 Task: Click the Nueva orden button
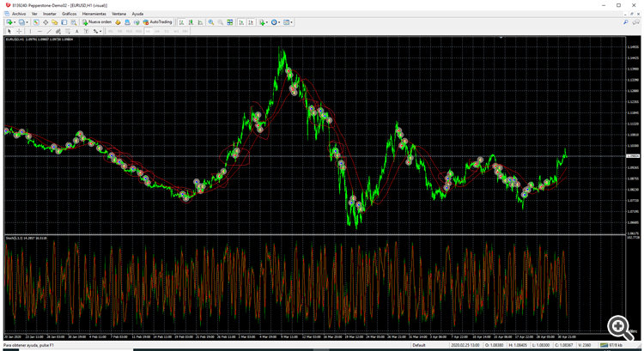(97, 22)
